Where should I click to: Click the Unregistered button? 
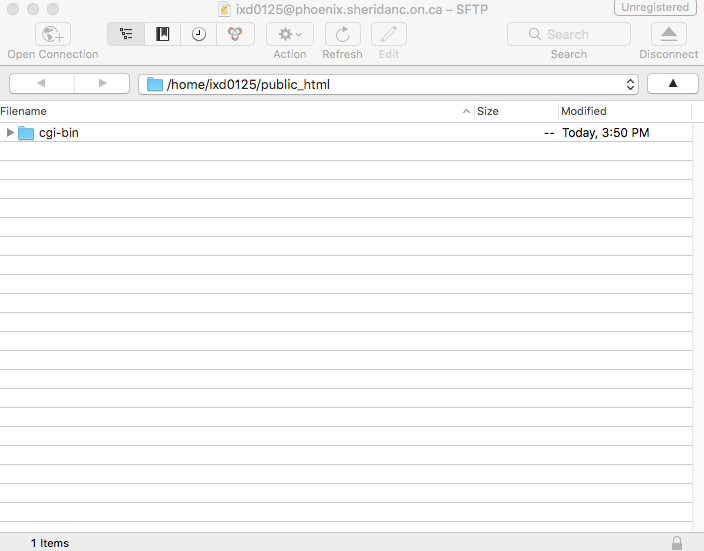(656, 8)
